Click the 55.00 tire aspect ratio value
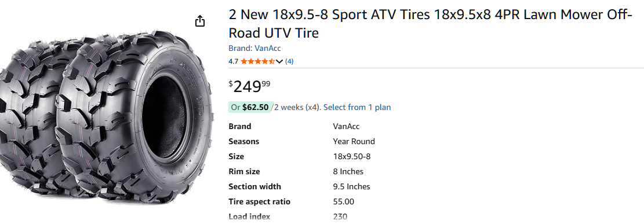644x224 pixels. [x=343, y=202]
